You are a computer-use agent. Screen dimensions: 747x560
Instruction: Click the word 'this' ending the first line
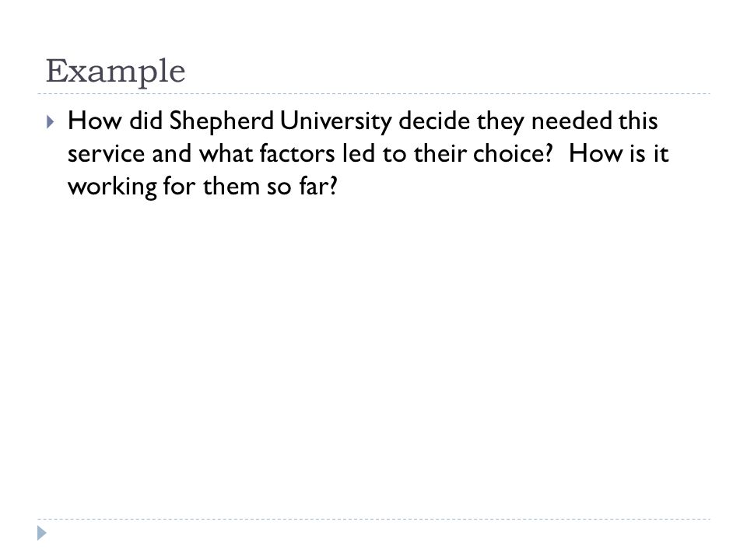point(638,121)
